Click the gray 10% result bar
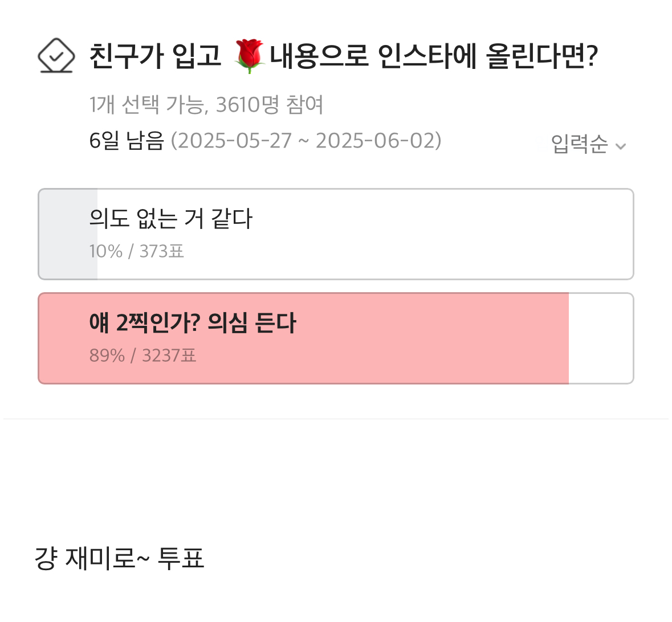The image size is (672, 622). coord(68,234)
